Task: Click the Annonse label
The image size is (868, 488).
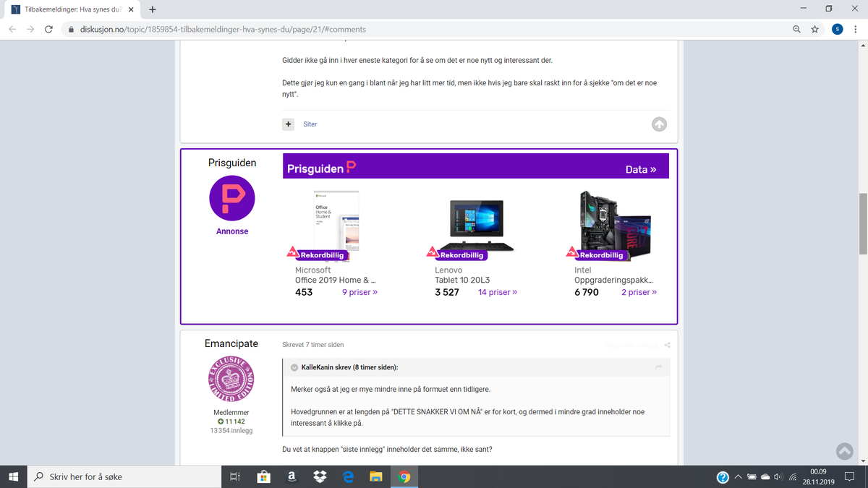Action: tap(232, 231)
